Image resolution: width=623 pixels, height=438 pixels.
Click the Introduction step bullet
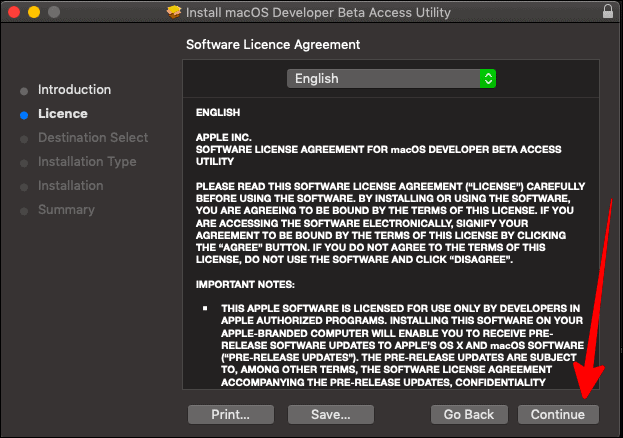click(x=24, y=91)
